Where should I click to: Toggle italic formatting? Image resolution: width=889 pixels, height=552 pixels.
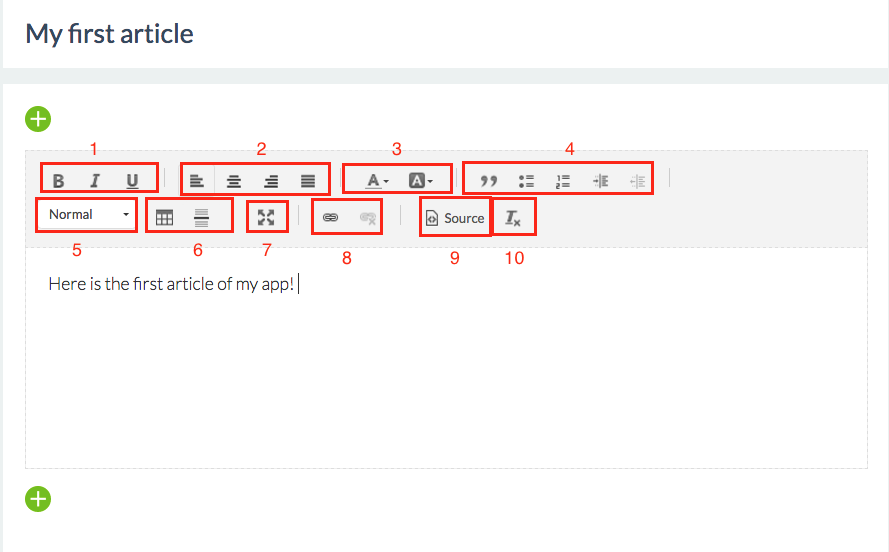(95, 181)
